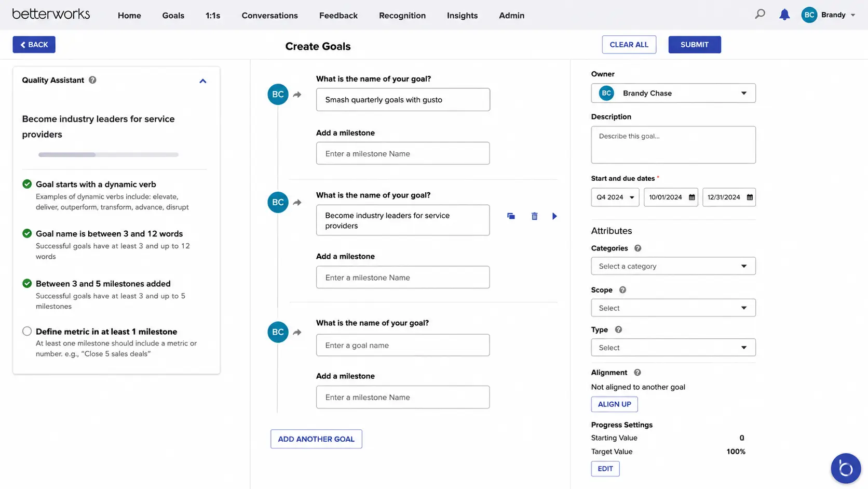Viewport: 868px width, 489px height.
Task: Duplicate the Become industry leaders goal
Action: pos(511,216)
